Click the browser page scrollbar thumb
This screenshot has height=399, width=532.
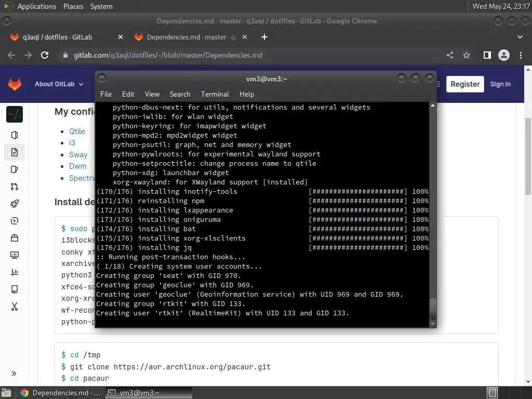click(528, 156)
